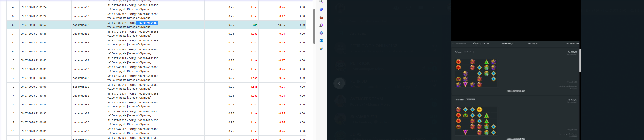Click timestamp 09-07-2023 21:30:57
This screenshot has width=644, height=140.
click(34, 25)
